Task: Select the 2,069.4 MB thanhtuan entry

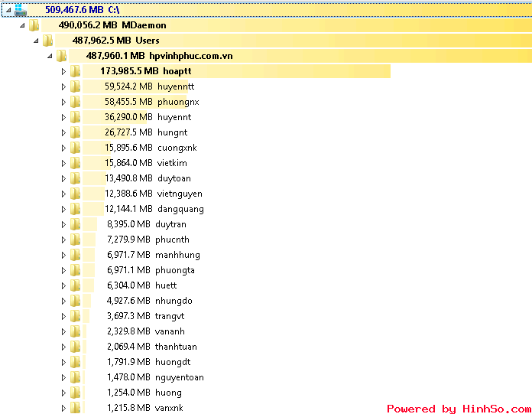Action: 152,347
